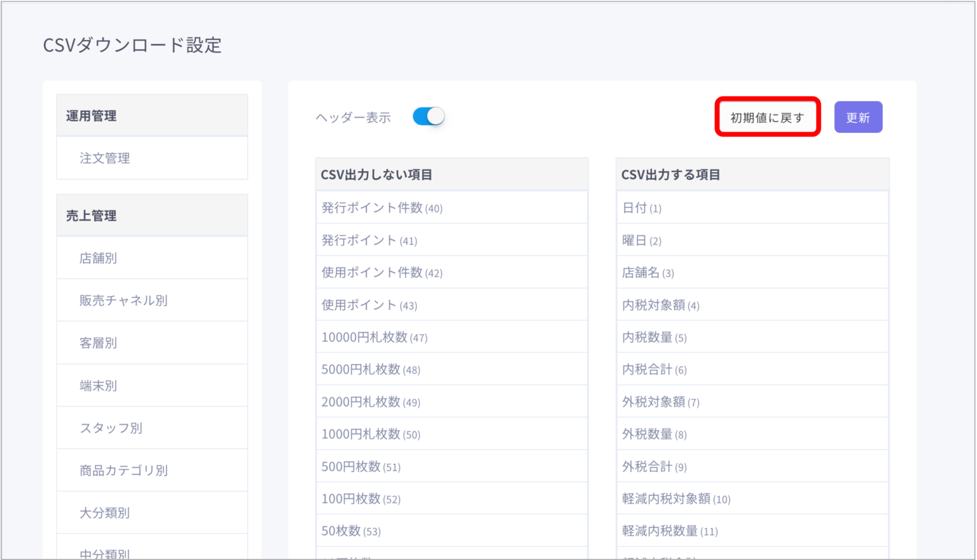Select 大分類別 menu item
Viewport: 977px width, 560px height.
(104, 513)
